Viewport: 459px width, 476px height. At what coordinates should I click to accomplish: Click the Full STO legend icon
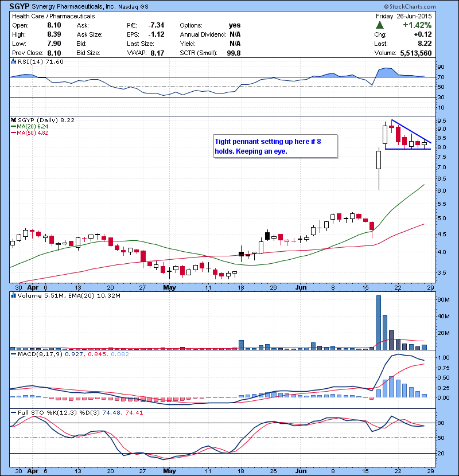[13, 412]
